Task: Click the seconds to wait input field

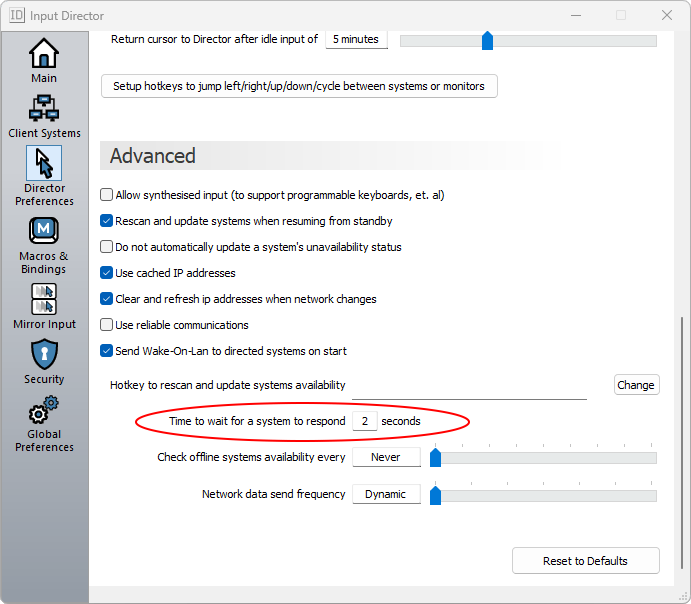Action: 365,422
